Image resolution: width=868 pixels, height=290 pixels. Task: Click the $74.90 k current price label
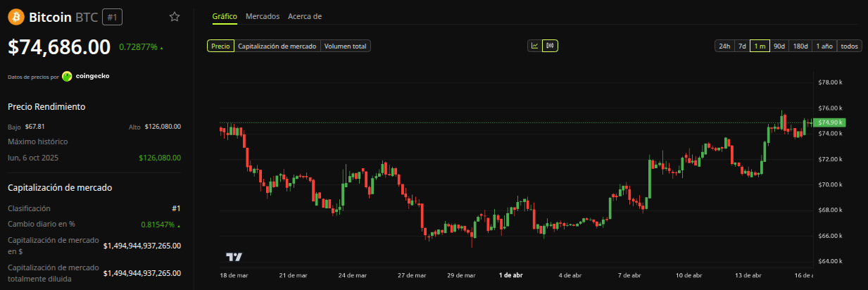click(x=829, y=122)
